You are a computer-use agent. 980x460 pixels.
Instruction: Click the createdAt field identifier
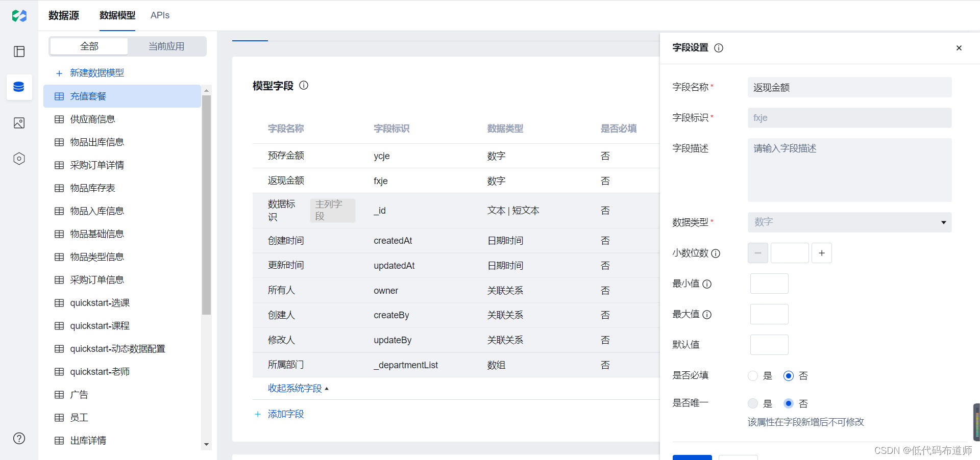[393, 241]
